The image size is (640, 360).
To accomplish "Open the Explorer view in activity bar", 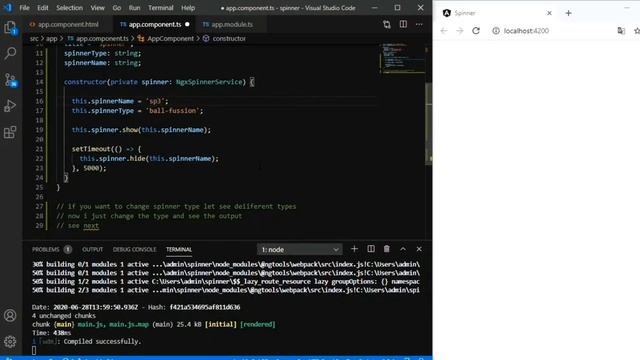I will click(x=10, y=27).
